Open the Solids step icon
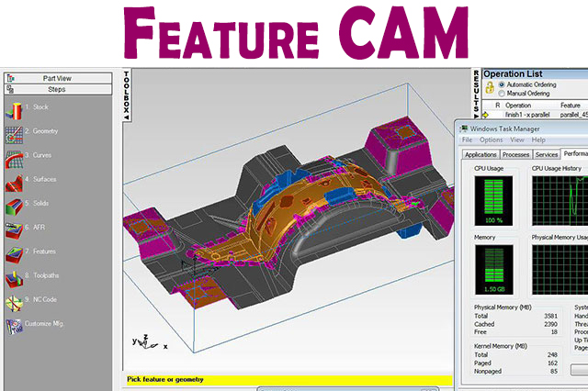 (x=15, y=207)
